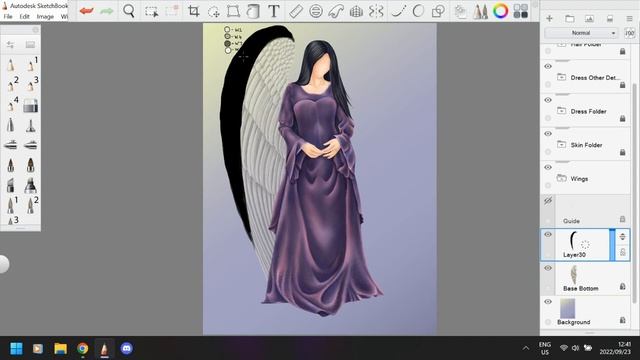Open brush properties sliders icon
Image resolution: width=640 pixels, height=360 pixels.
click(10, 44)
